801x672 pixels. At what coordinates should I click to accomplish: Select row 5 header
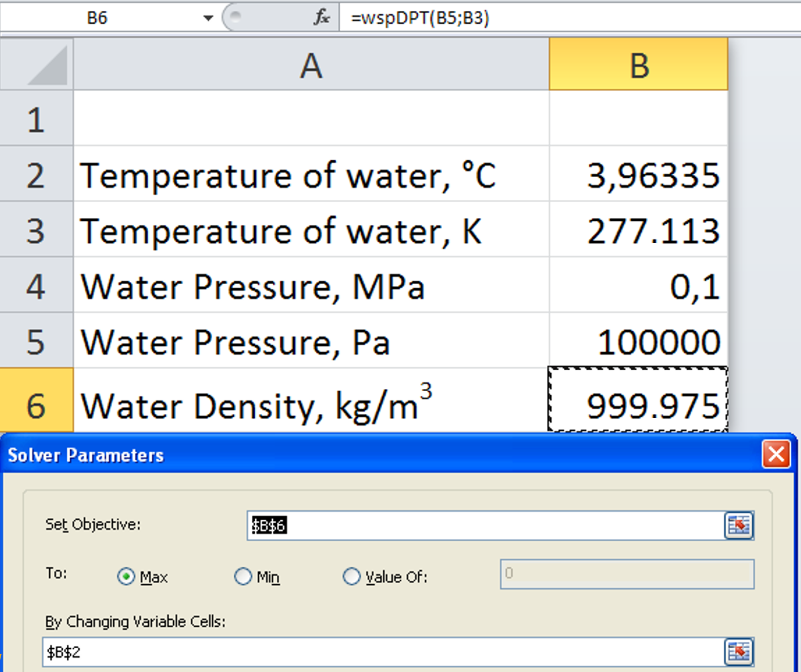(x=37, y=340)
